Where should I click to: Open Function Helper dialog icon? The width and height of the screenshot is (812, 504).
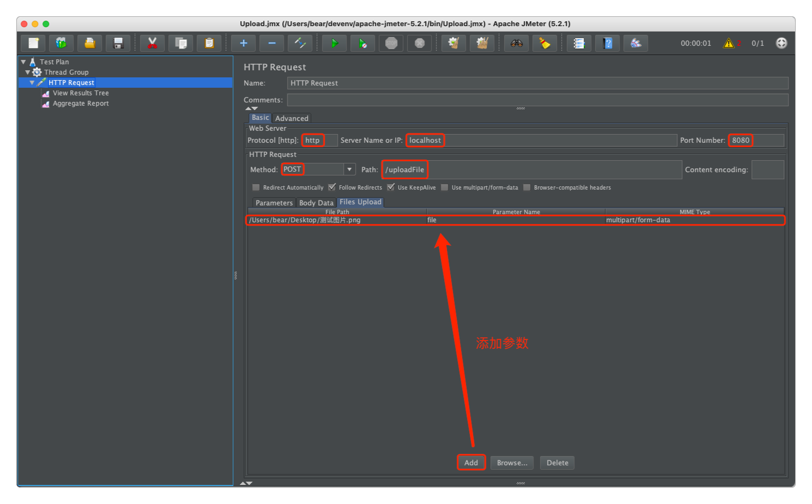(579, 43)
